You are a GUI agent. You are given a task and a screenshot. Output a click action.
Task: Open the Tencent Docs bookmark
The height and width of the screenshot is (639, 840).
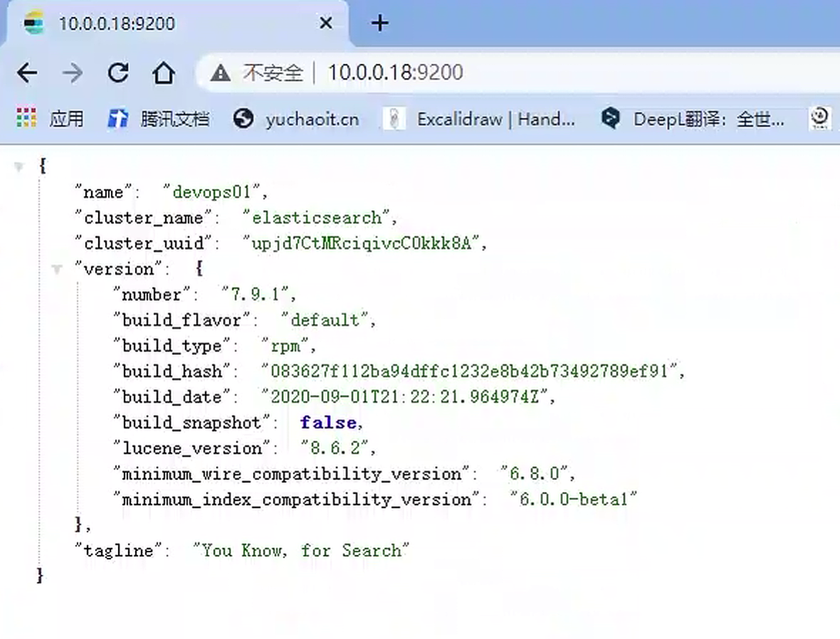158,119
